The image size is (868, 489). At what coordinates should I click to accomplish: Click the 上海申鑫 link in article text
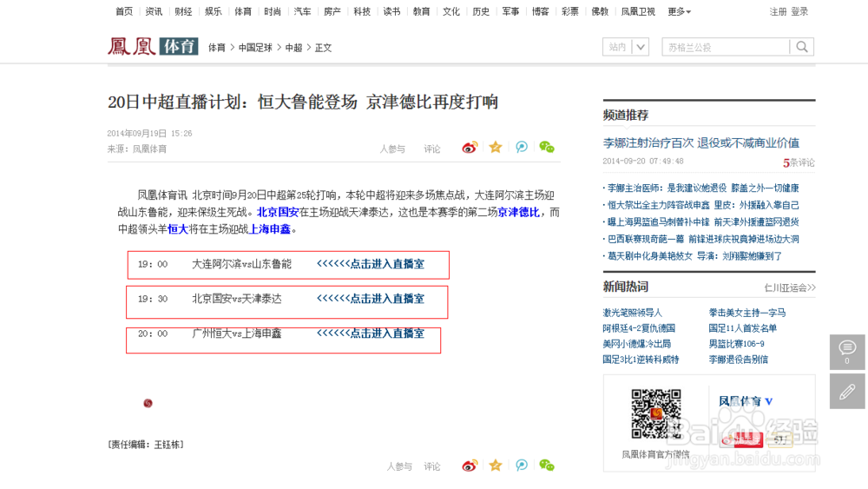[x=270, y=229]
